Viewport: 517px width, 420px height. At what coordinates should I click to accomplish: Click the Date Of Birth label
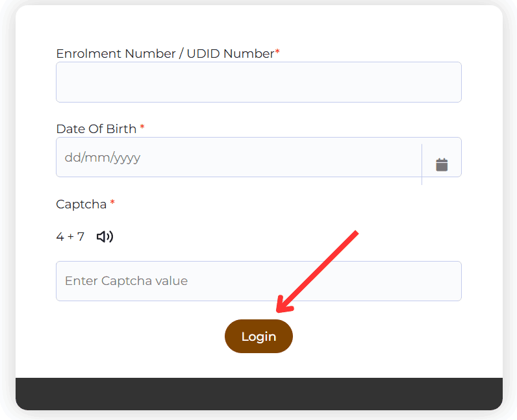click(96, 129)
